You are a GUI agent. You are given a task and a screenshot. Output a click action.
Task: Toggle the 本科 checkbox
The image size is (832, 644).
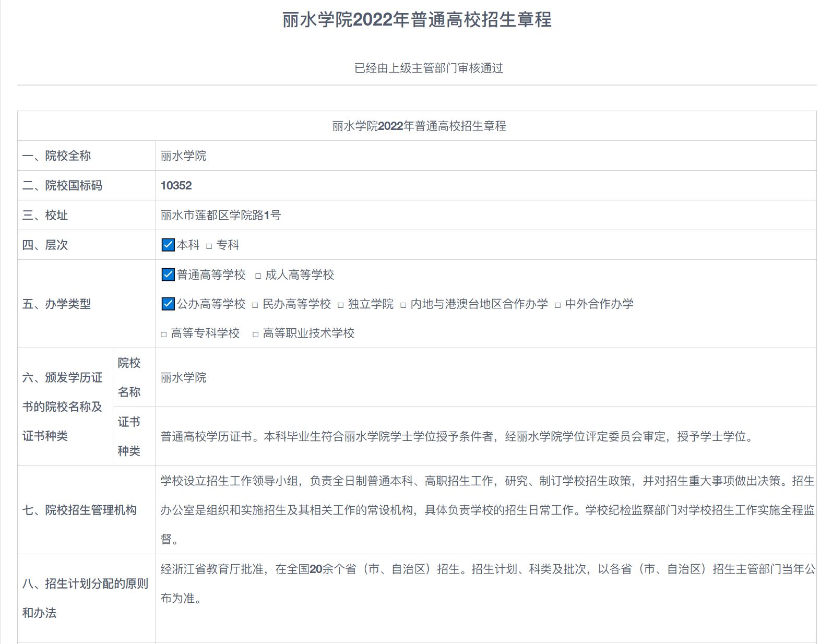[x=168, y=245]
